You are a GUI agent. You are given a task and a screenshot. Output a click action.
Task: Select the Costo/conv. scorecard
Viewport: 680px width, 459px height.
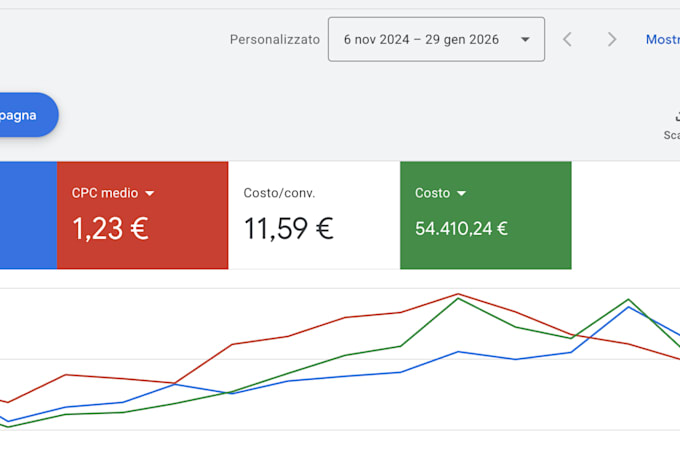[314, 215]
